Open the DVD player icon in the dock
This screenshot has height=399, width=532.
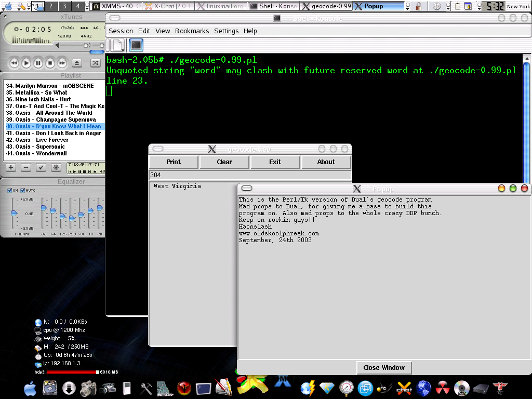(461, 388)
